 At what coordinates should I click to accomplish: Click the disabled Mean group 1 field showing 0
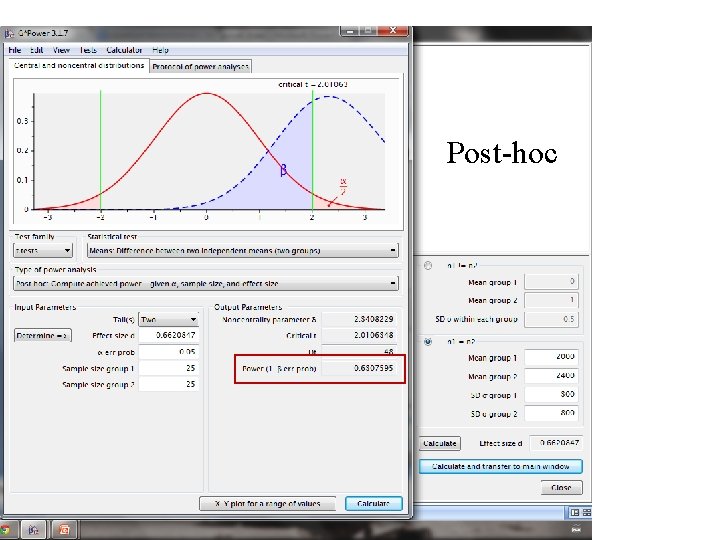[x=551, y=281]
